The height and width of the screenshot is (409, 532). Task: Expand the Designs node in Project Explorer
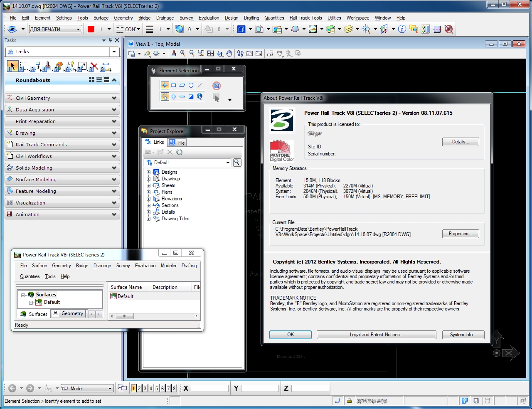click(x=148, y=172)
